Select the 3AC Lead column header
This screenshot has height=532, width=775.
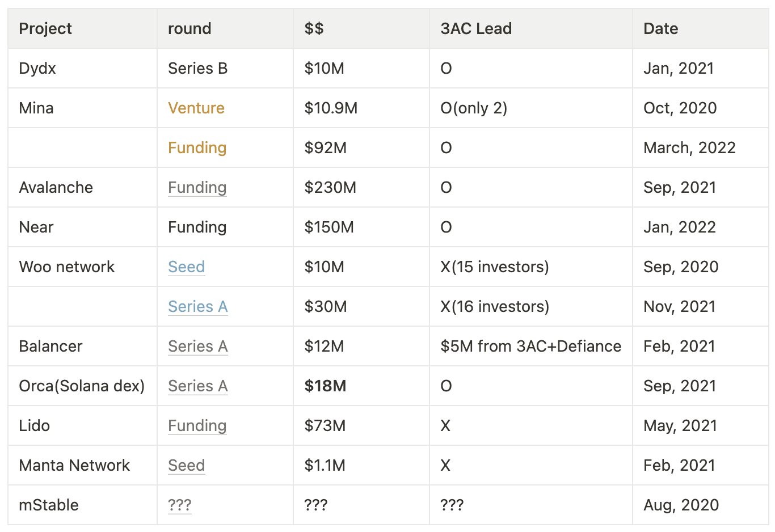click(531, 28)
